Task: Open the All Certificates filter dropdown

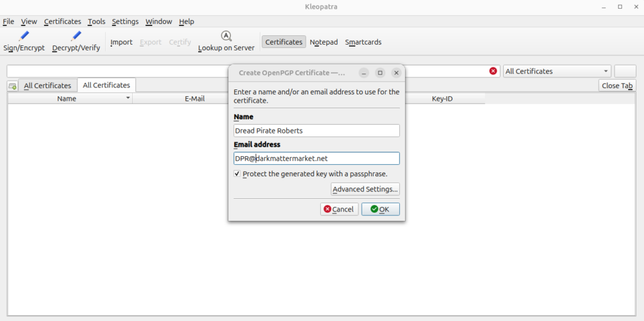Action: coord(557,71)
